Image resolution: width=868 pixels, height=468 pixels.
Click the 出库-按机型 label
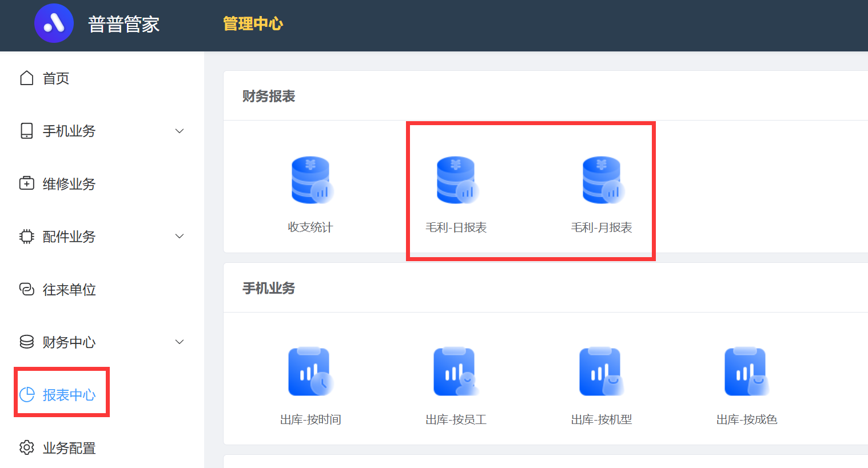point(602,419)
